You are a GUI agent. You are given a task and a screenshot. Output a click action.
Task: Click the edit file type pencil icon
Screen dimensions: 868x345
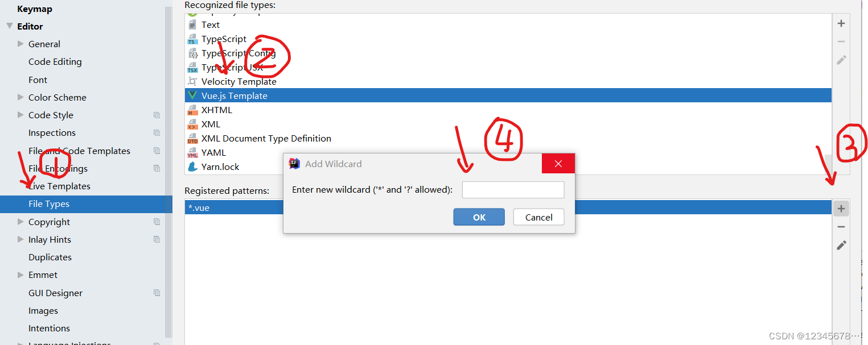pyautogui.click(x=841, y=60)
